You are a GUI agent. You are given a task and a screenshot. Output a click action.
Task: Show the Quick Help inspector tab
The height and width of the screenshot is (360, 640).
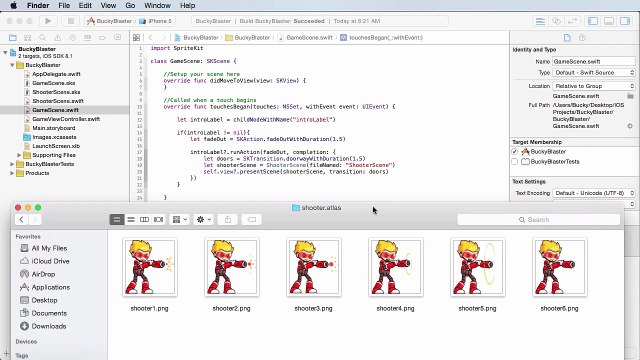(x=582, y=38)
